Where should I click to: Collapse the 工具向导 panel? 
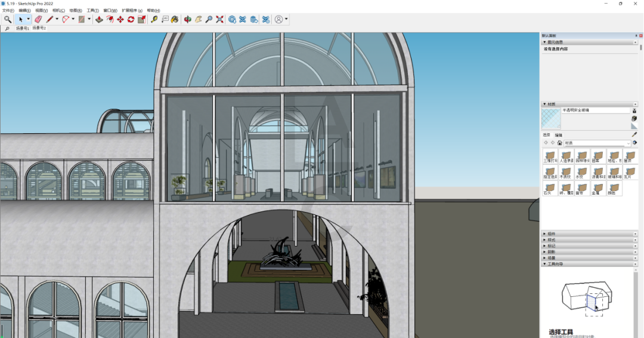point(589,264)
